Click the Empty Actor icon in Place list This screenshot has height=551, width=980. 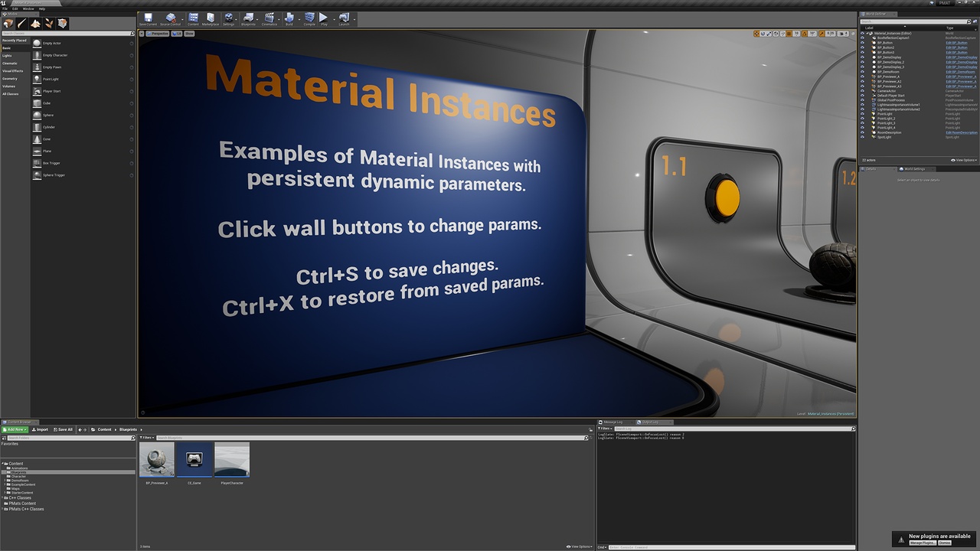[x=37, y=44]
